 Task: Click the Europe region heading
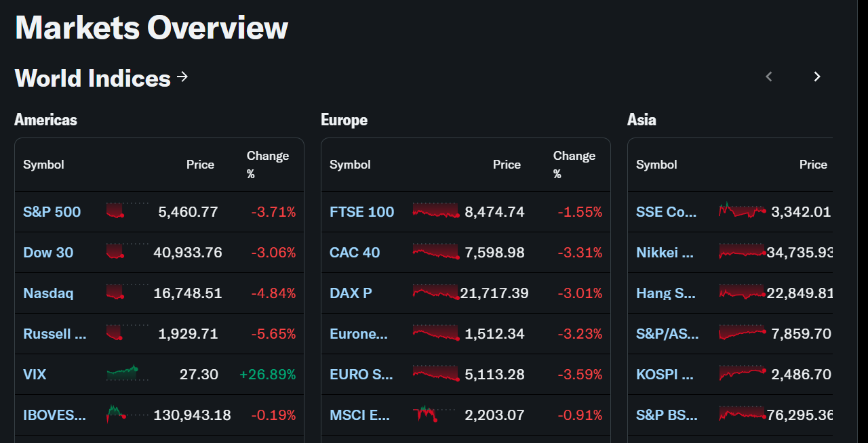point(344,120)
